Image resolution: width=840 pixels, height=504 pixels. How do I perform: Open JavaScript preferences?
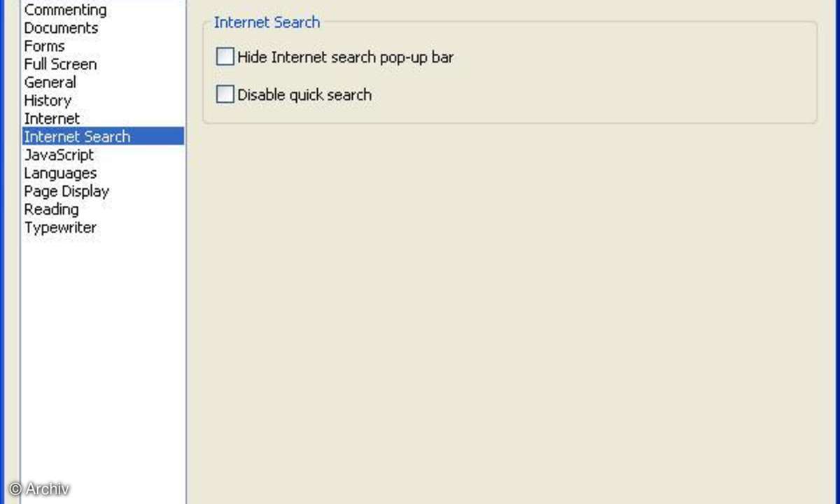point(59,155)
